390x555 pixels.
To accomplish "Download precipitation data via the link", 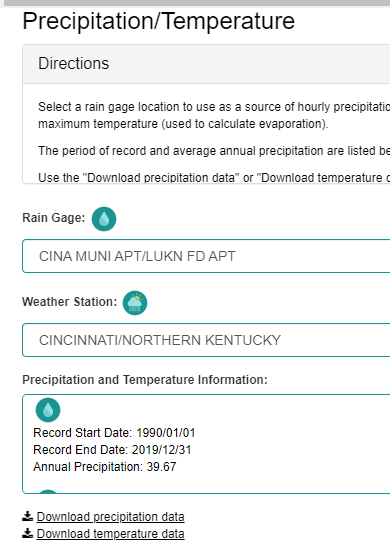I will [x=110, y=517].
